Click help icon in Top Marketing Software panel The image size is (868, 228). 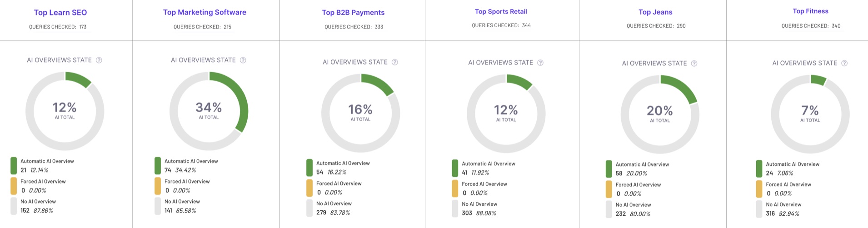(x=243, y=60)
